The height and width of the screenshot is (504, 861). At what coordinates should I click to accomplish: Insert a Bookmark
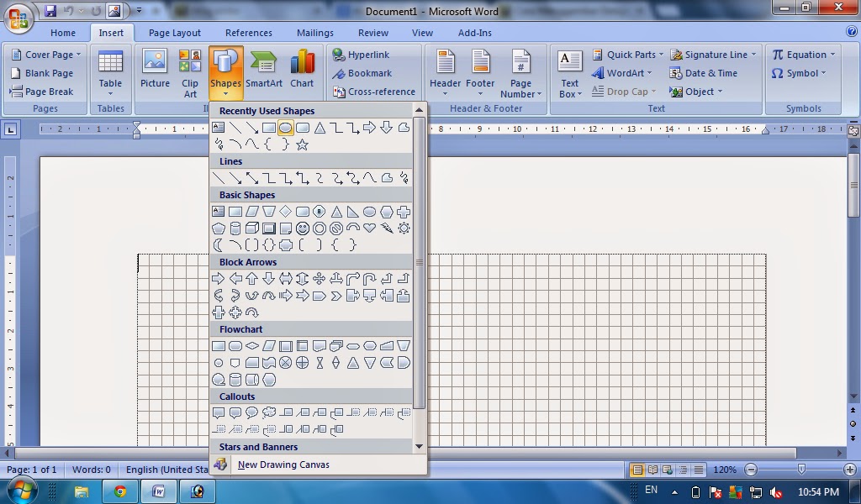(x=362, y=73)
